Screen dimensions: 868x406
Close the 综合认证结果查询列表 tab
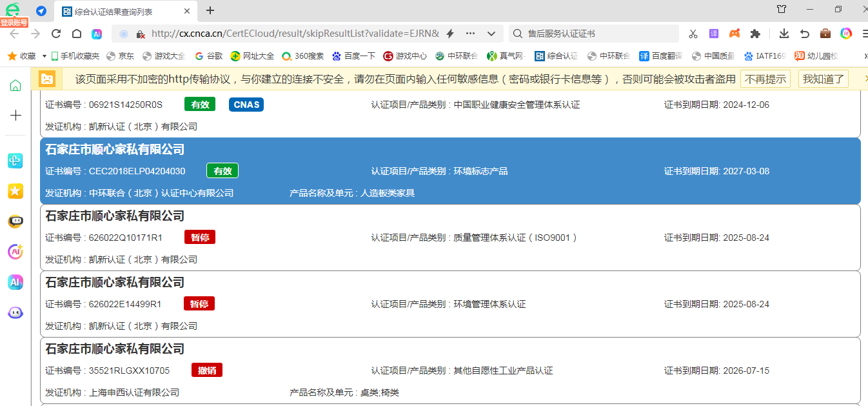[x=187, y=11]
